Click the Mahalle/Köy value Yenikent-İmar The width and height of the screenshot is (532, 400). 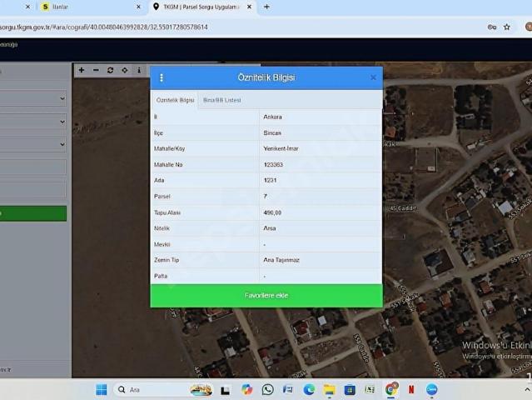click(281, 148)
